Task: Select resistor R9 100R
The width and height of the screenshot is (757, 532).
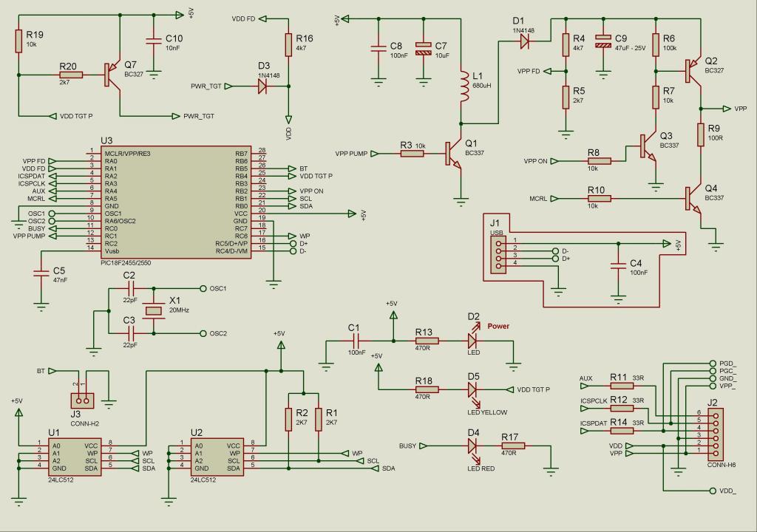Action: (x=701, y=134)
